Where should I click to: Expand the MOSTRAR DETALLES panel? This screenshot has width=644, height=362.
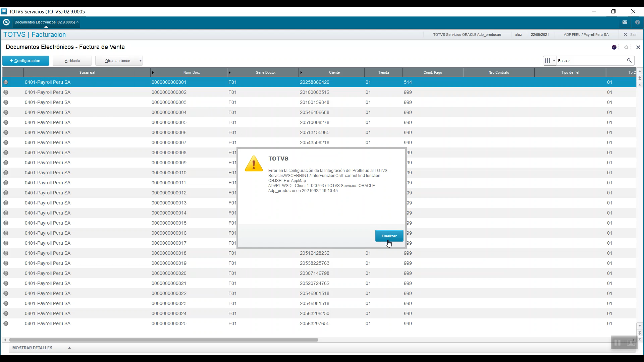click(x=41, y=348)
